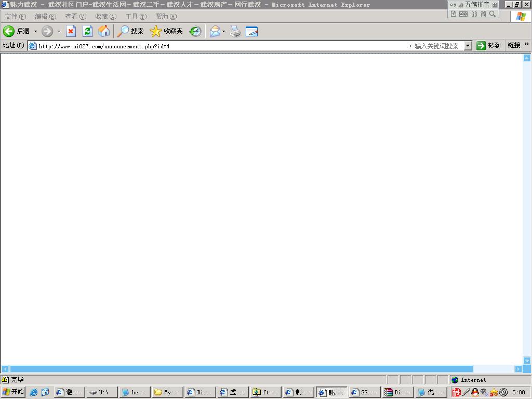Click the Back (后退) arrow button

point(9,31)
